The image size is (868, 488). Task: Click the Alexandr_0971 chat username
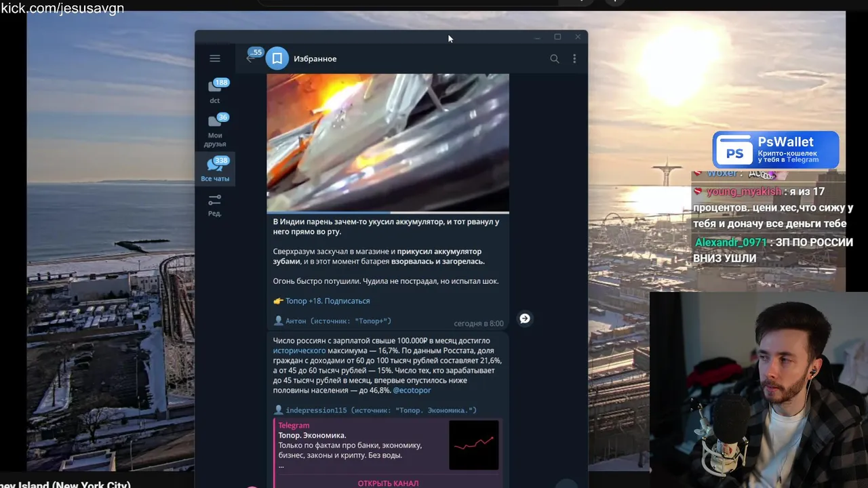730,243
